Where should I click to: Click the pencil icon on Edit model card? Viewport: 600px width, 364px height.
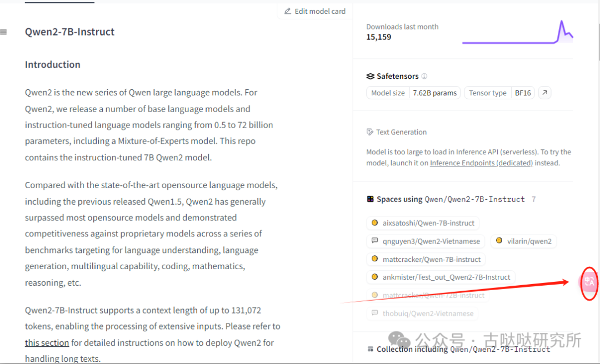(288, 11)
